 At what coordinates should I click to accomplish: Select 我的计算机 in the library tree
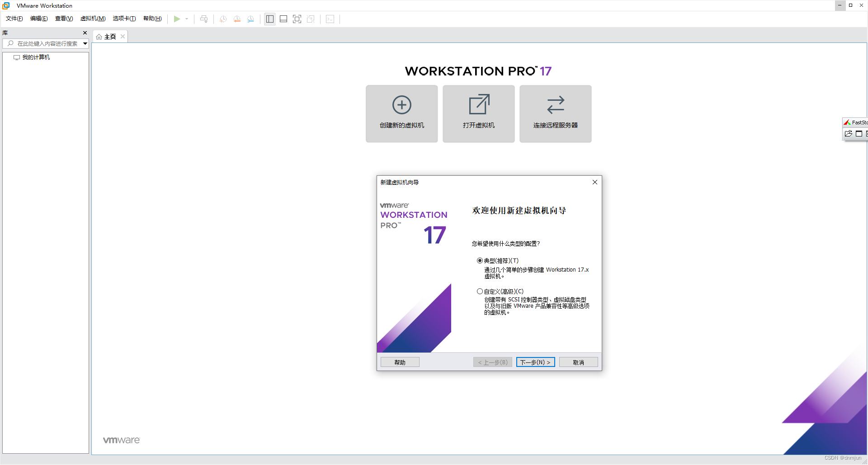click(36, 57)
